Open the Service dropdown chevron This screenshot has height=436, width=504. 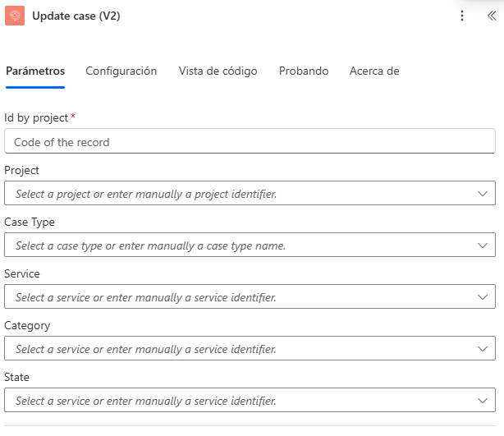(483, 297)
